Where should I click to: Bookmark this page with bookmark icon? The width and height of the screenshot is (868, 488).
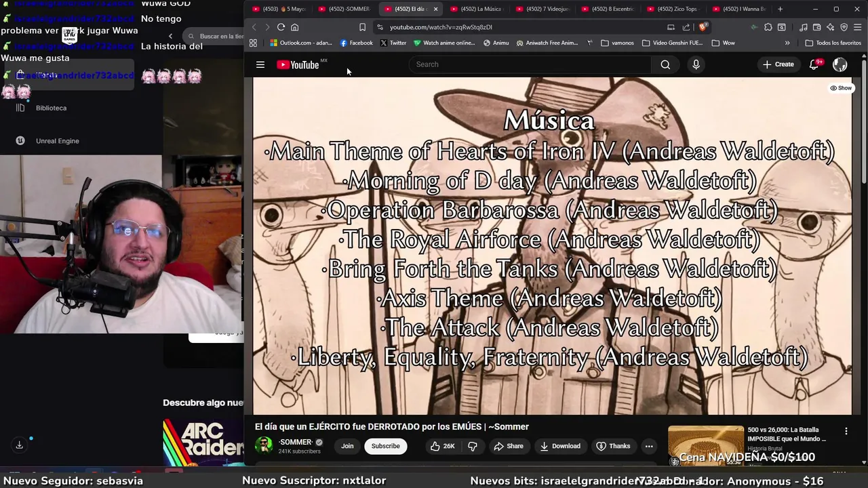[362, 27]
